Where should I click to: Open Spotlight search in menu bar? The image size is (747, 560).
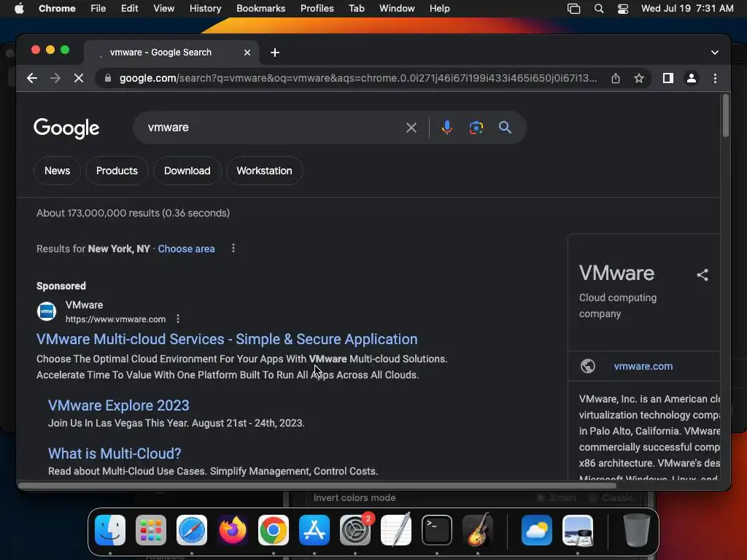pyautogui.click(x=599, y=8)
